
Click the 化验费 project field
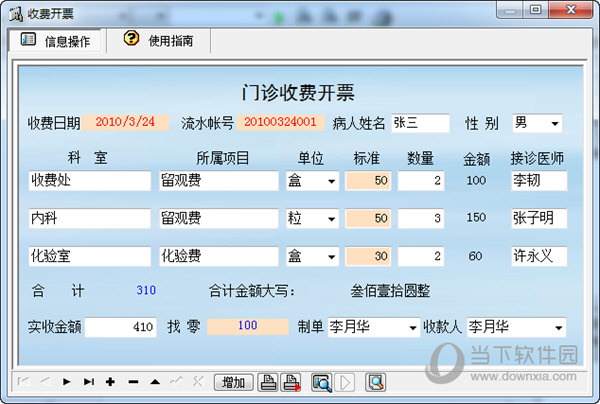click(219, 256)
